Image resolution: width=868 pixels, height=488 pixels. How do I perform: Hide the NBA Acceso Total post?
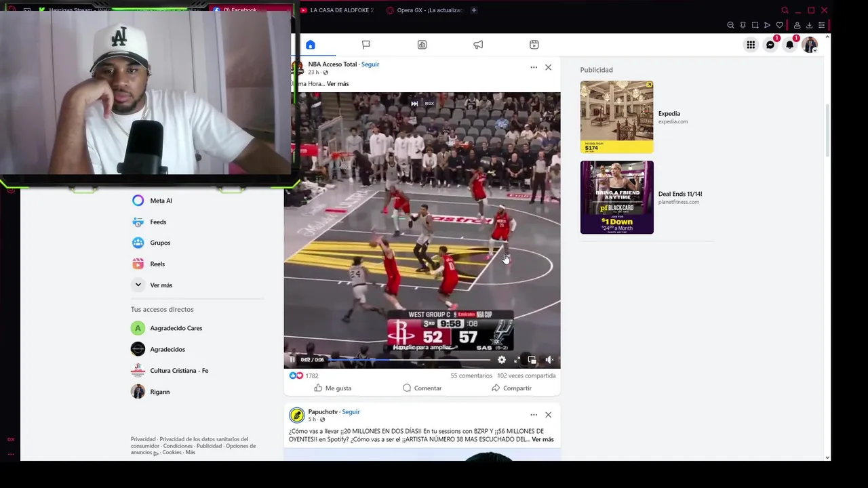[x=548, y=67]
